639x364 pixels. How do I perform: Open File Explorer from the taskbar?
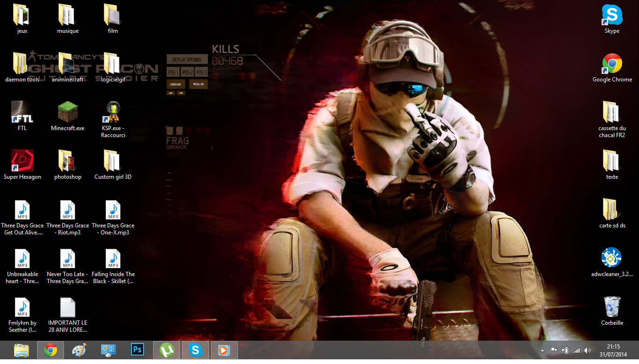(x=22, y=350)
